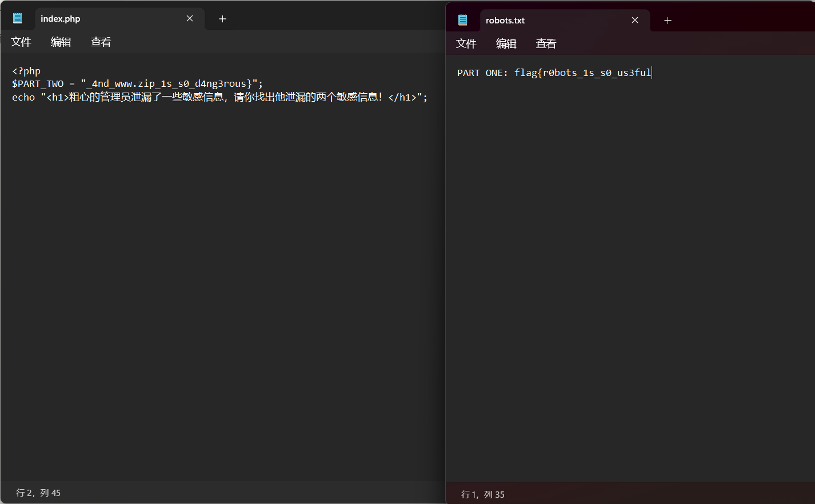Click the Notepad icon beside robots.txt tab

tap(463, 20)
